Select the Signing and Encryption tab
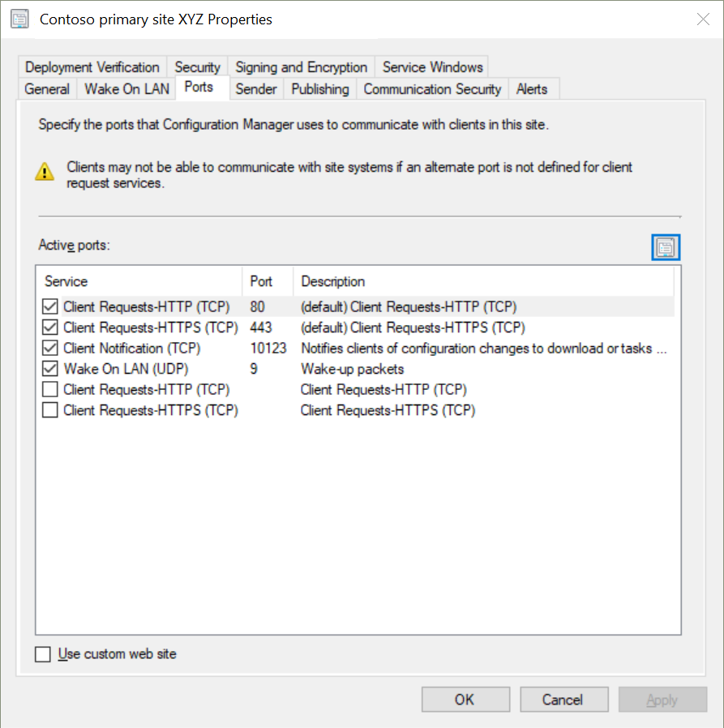The image size is (724, 728). [301, 66]
